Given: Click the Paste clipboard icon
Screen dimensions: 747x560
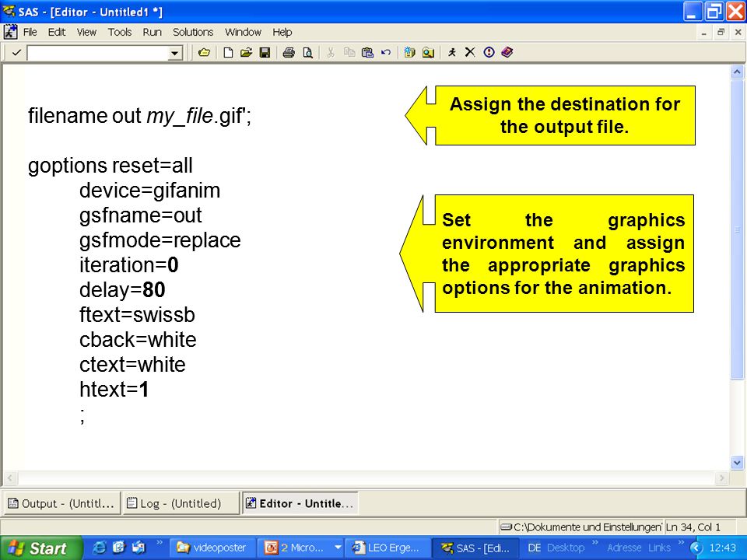Looking at the screenshot, I should coord(367,52).
